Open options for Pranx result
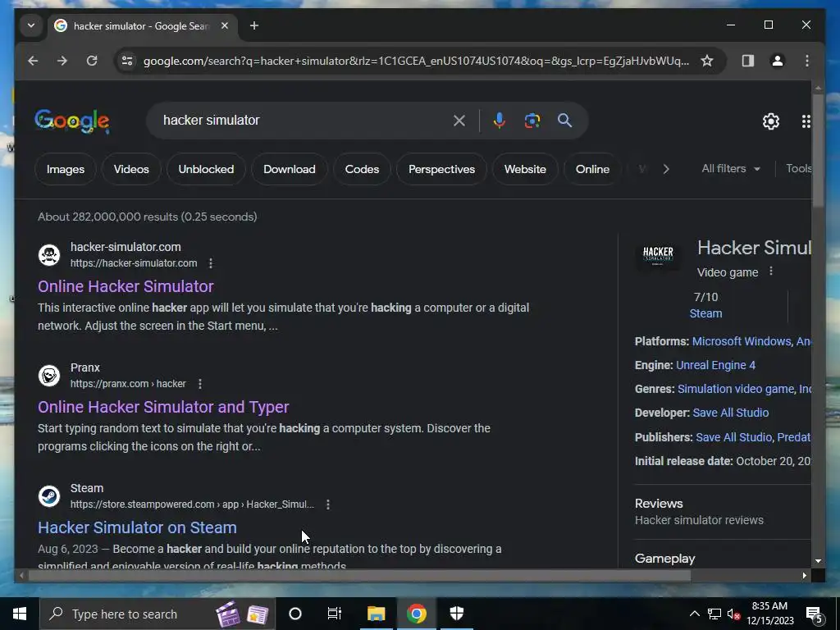 pos(200,384)
